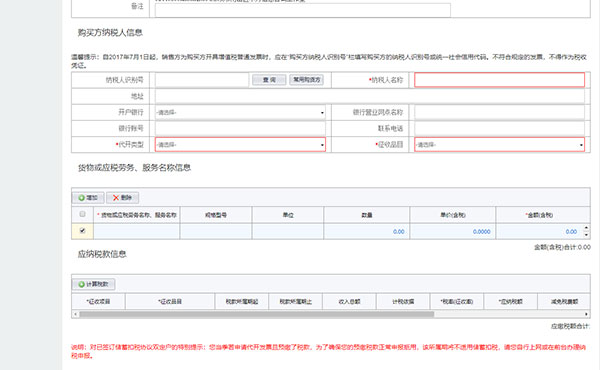Click the green 计算税款 calculate tax icon
Screen dimensions: 600x370
(x=82, y=284)
